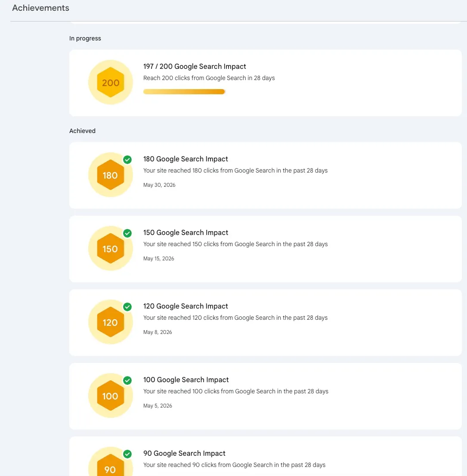This screenshot has width=467, height=476.
Task: Click 'Your site reached 120 clicks' description
Action: pyautogui.click(x=235, y=318)
